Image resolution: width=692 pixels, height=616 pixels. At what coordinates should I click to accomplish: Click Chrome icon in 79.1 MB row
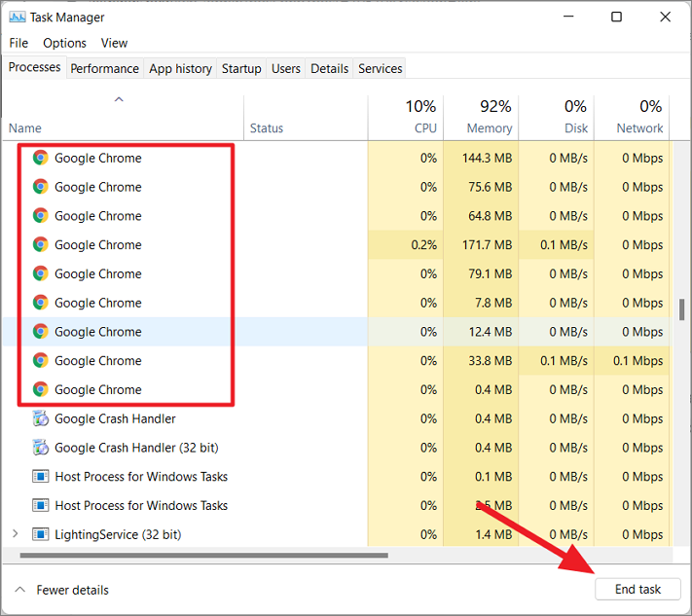point(41,273)
